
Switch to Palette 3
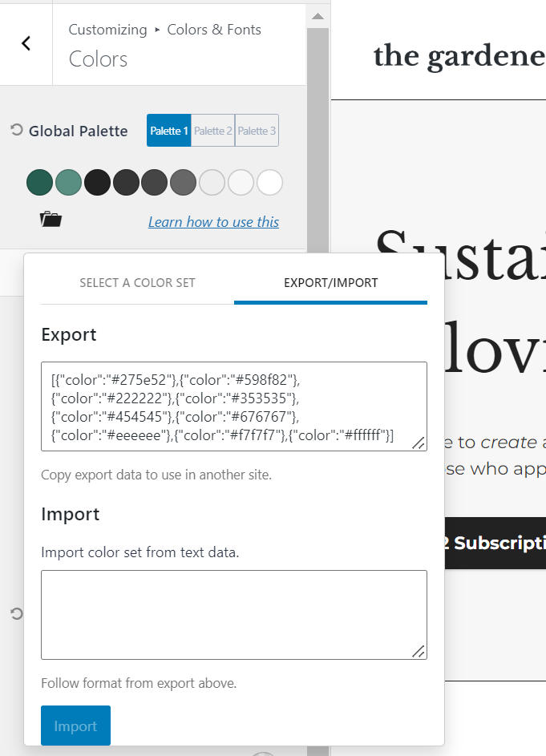(257, 131)
